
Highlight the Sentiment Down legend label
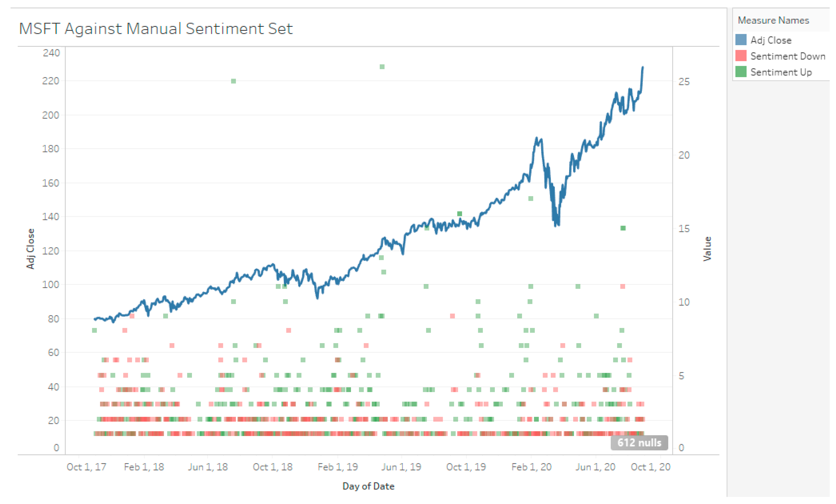coord(788,56)
